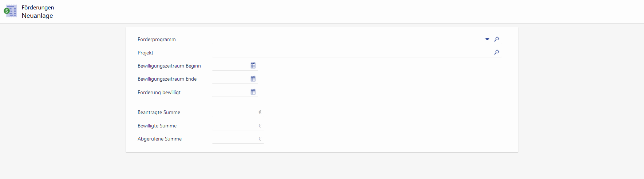Click the Förderungen money document icon
Image resolution: width=644 pixels, height=179 pixels.
tap(10, 11)
